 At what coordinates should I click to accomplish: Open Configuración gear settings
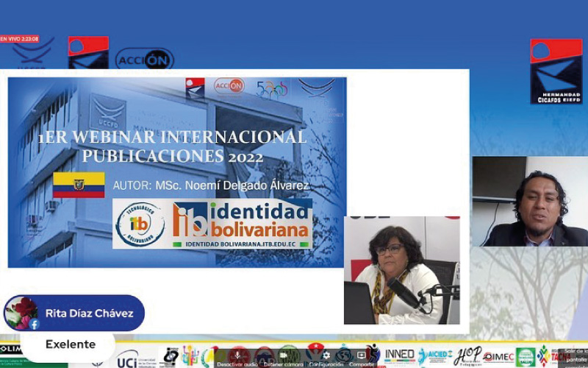[326, 358]
